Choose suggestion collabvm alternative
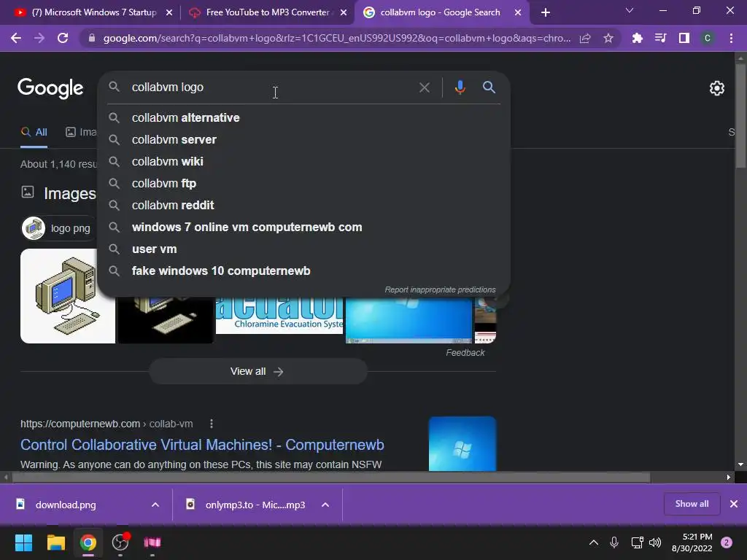The width and height of the screenshot is (747, 560). (x=304, y=117)
